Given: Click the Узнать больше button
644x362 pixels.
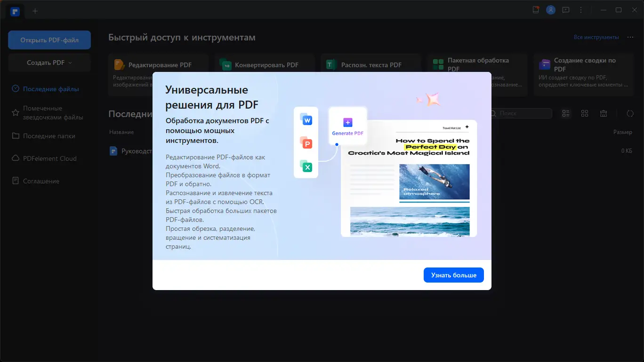Looking at the screenshot, I should pyautogui.click(x=453, y=275).
